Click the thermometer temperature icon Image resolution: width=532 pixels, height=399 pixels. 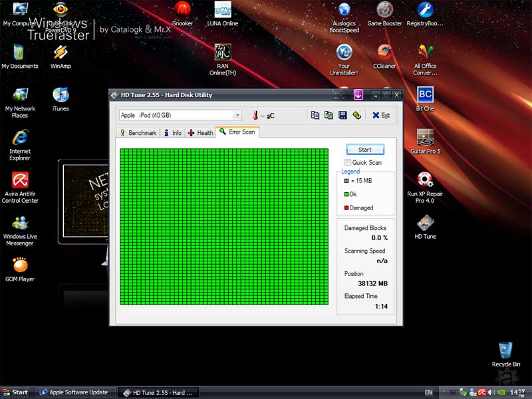point(254,116)
